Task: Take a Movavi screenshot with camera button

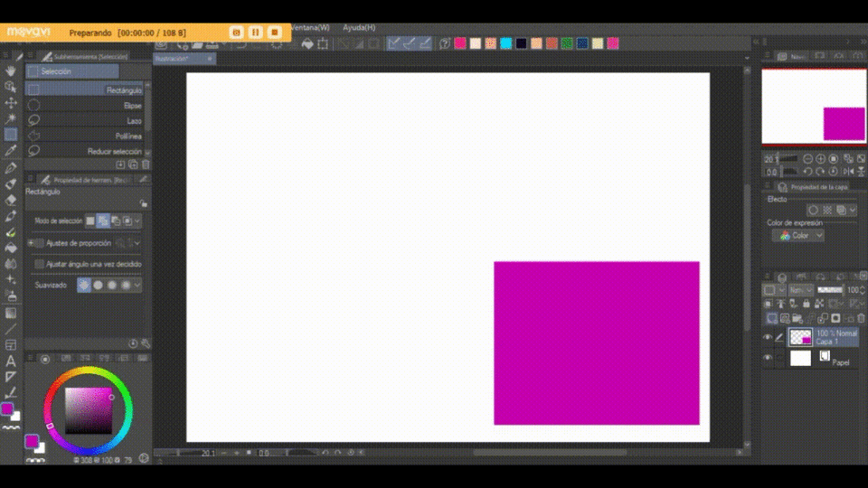Action: (236, 33)
